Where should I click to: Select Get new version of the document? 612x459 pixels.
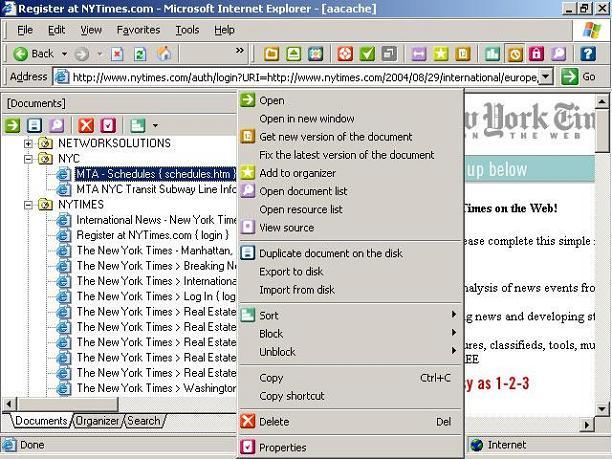tap(349, 137)
